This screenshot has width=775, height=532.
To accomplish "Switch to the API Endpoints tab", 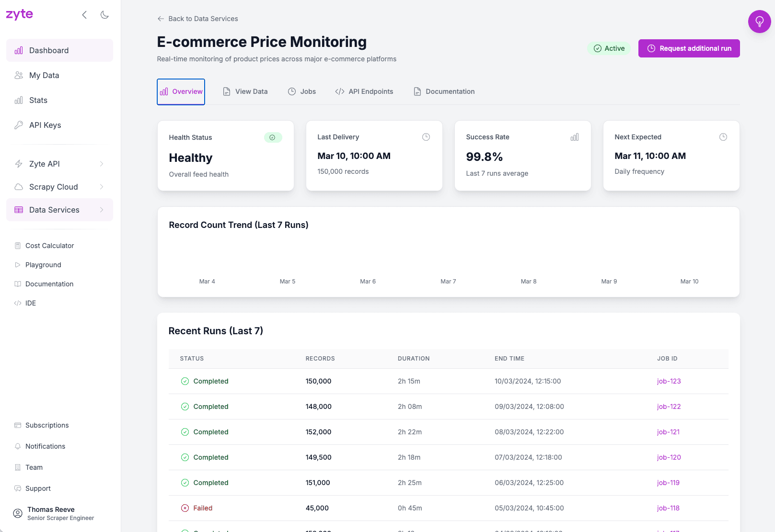I will pos(364,91).
